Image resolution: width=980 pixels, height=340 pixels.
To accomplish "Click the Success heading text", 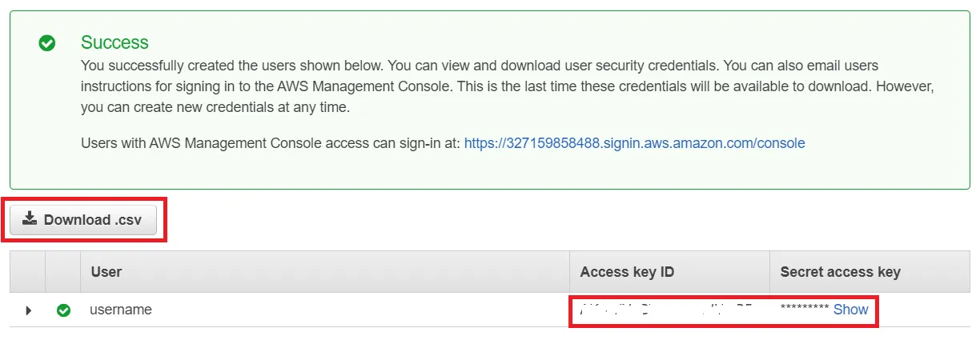I will [114, 42].
